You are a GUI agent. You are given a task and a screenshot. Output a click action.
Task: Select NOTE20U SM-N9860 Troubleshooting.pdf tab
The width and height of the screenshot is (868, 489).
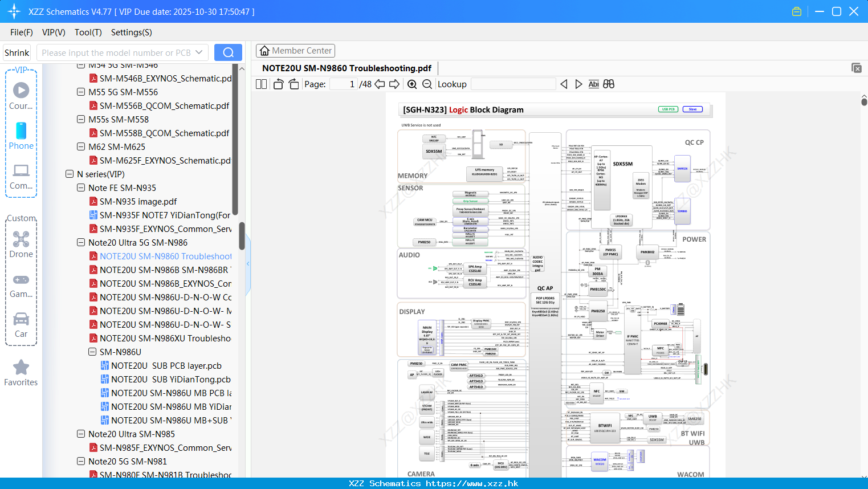[347, 68]
